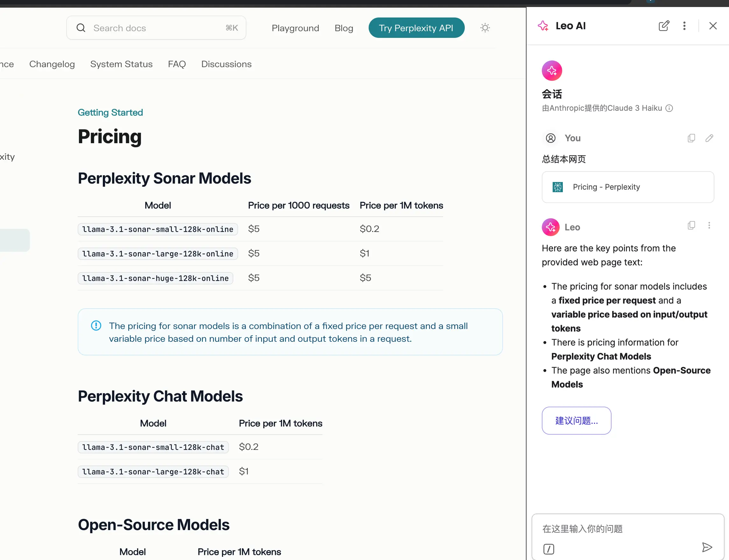
Task: Click the Perplexity favicon in page card
Action: 558,187
